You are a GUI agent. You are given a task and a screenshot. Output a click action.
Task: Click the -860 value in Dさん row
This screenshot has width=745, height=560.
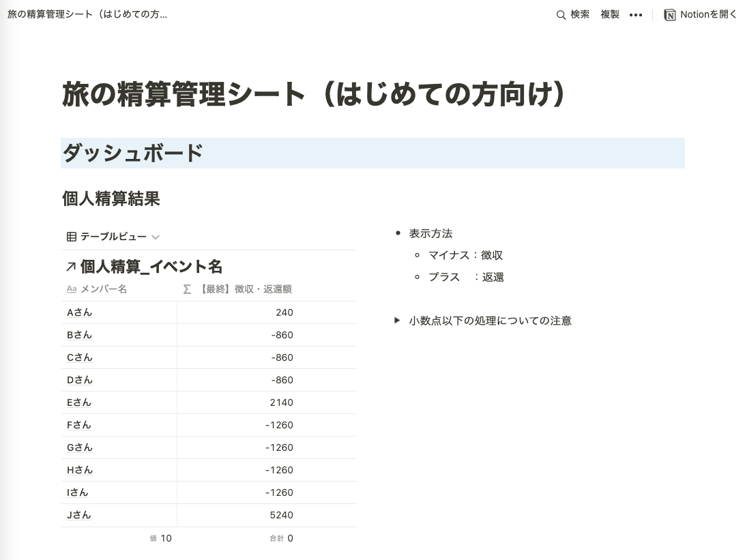click(282, 380)
